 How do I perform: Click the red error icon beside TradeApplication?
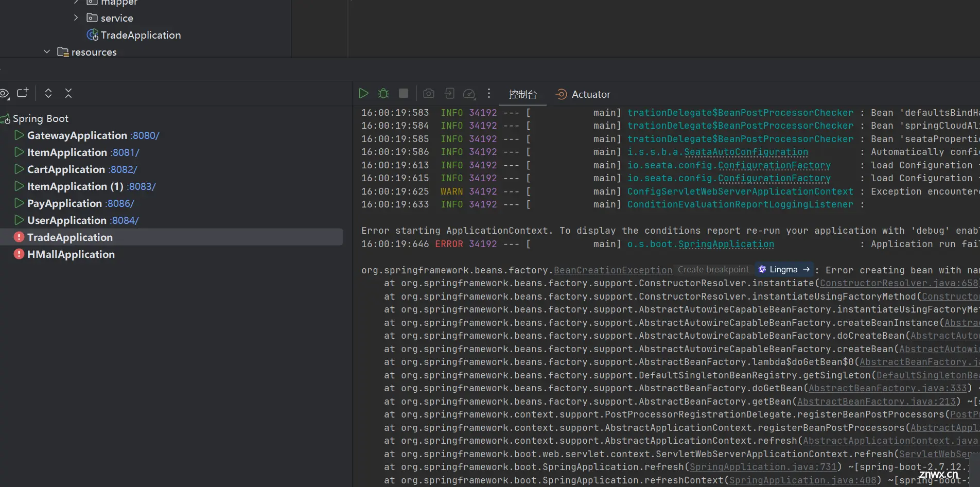point(19,237)
